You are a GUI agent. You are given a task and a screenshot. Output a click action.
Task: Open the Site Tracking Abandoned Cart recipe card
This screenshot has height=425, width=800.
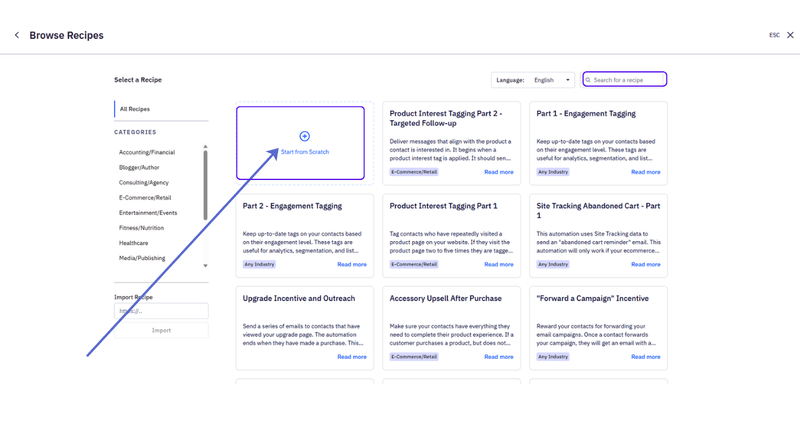(x=598, y=236)
